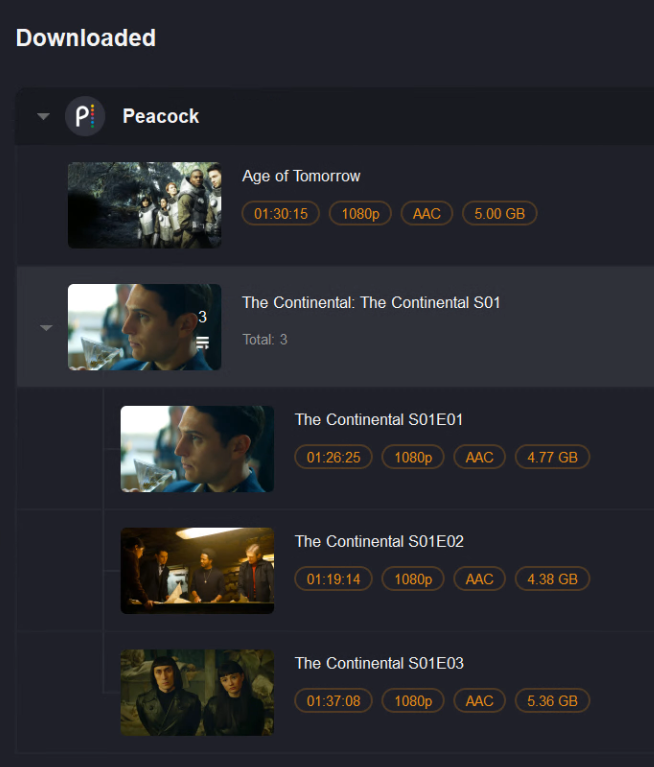The width and height of the screenshot is (654, 767).
Task: Click the 5.00 GB size badge
Action: pos(499,213)
